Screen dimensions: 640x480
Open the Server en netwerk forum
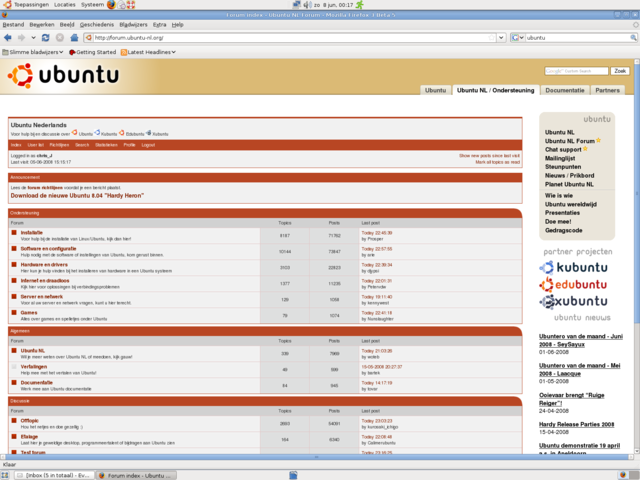[42, 296]
